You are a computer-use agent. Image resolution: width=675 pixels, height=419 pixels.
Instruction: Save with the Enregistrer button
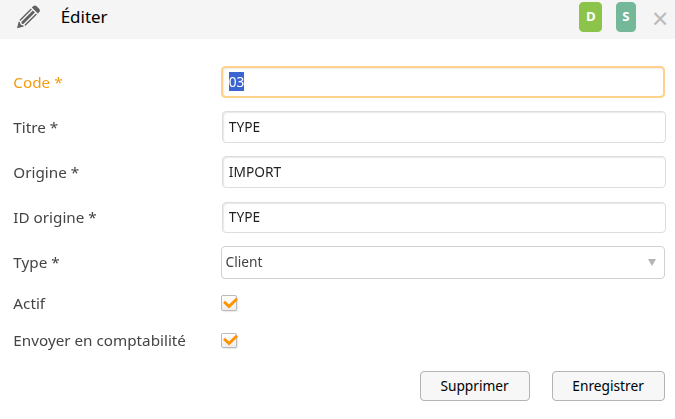(608, 386)
